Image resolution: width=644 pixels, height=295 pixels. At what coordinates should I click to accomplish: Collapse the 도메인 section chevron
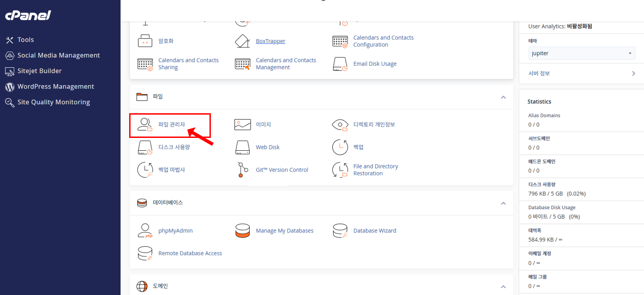tap(503, 287)
